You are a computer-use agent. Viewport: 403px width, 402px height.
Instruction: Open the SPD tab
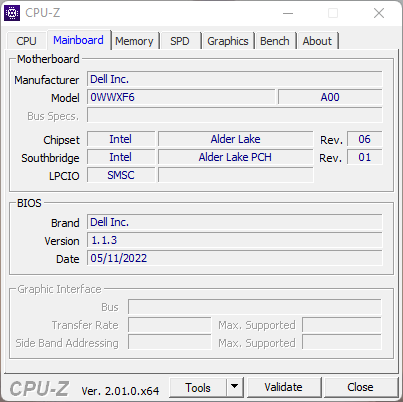[x=180, y=41]
